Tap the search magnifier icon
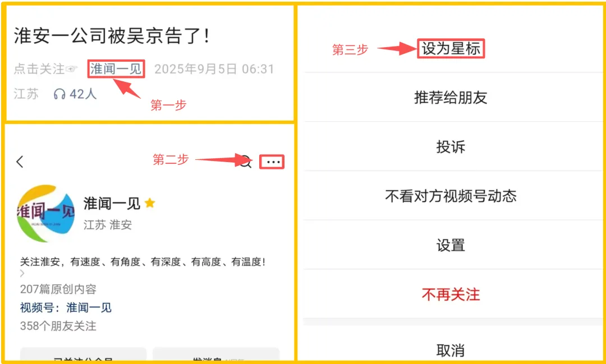This screenshot has width=606, height=364. [x=245, y=162]
